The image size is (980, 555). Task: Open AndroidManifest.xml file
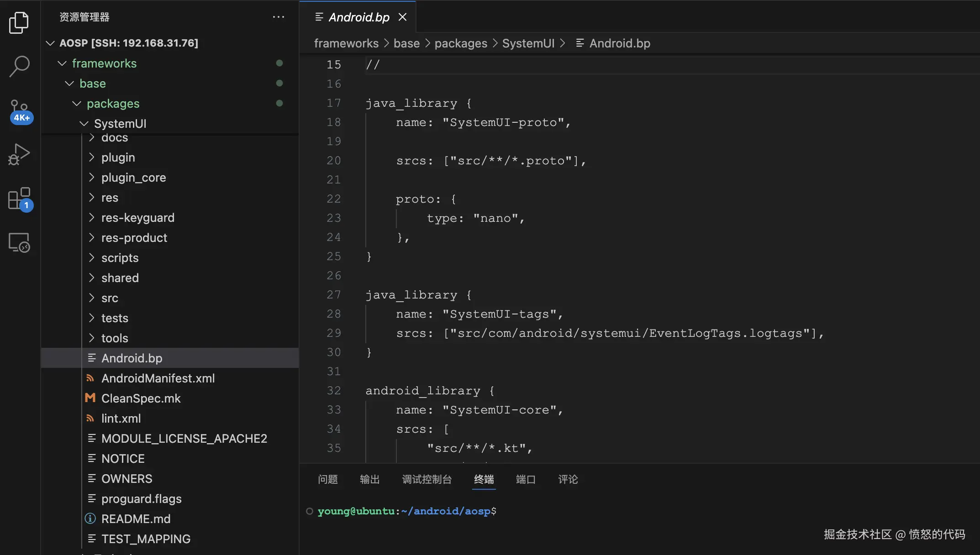tap(158, 378)
